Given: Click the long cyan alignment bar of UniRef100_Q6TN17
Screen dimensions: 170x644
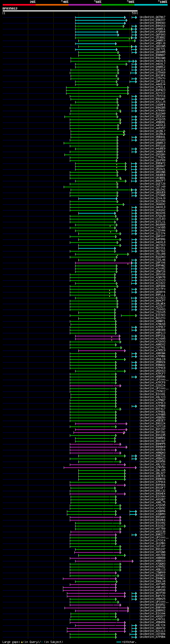Looking at the screenshot, I should click(x=100, y=17).
